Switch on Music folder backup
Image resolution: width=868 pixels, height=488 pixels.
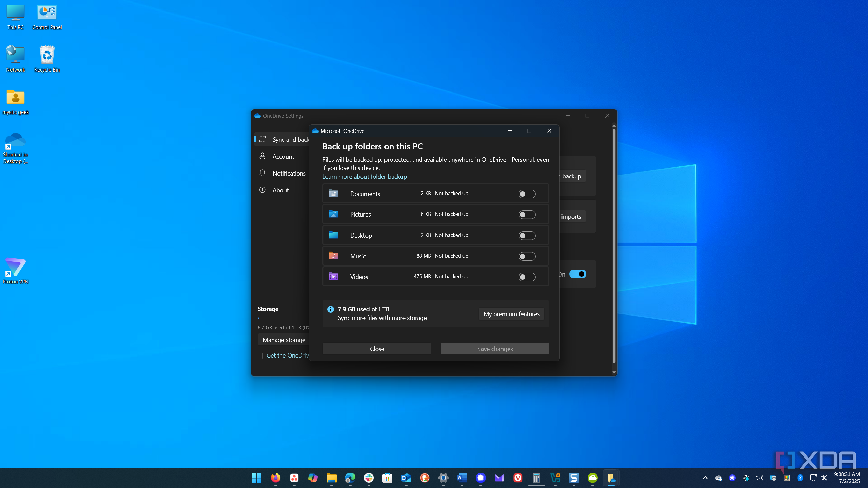[x=527, y=256]
